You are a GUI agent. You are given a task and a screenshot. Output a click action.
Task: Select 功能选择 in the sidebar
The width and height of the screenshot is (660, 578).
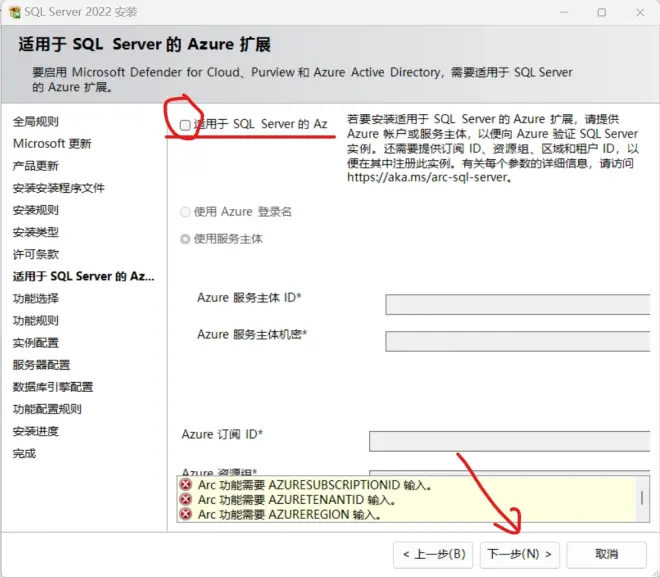(x=36, y=298)
